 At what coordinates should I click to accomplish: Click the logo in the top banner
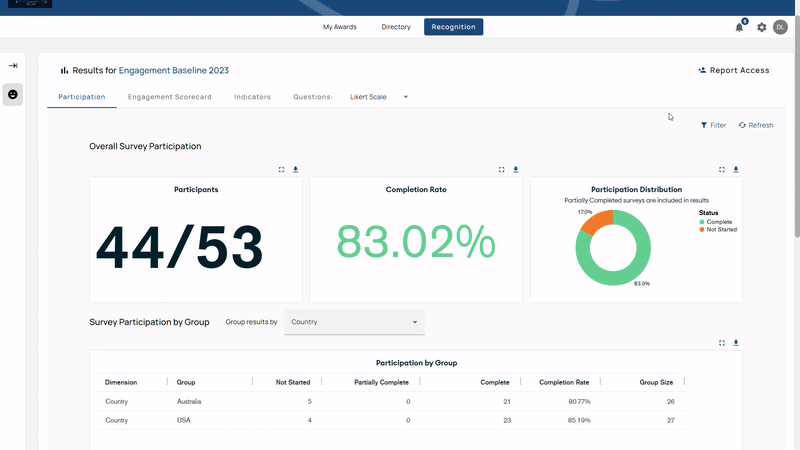pyautogui.click(x=30, y=4)
